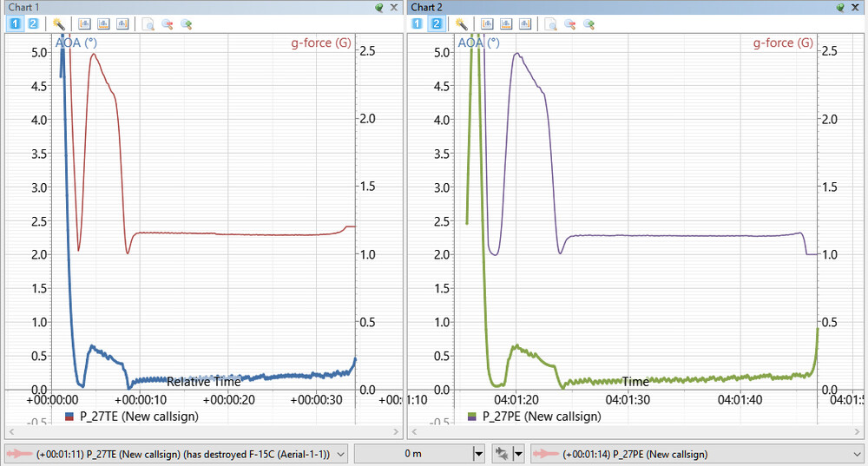Image resolution: width=868 pixels, height=466 pixels.
Task: Activate the Chart 1 title tab
Action: (23, 7)
